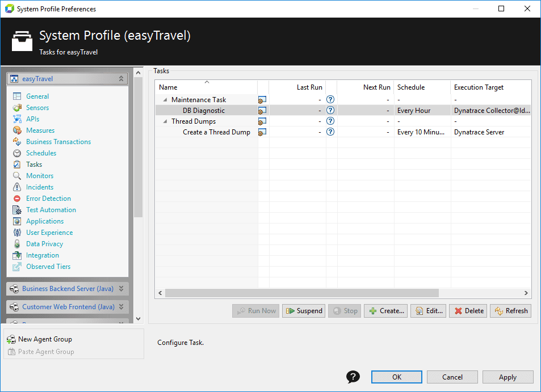
Task: Click the APIs icon in sidebar
Action: coord(17,119)
